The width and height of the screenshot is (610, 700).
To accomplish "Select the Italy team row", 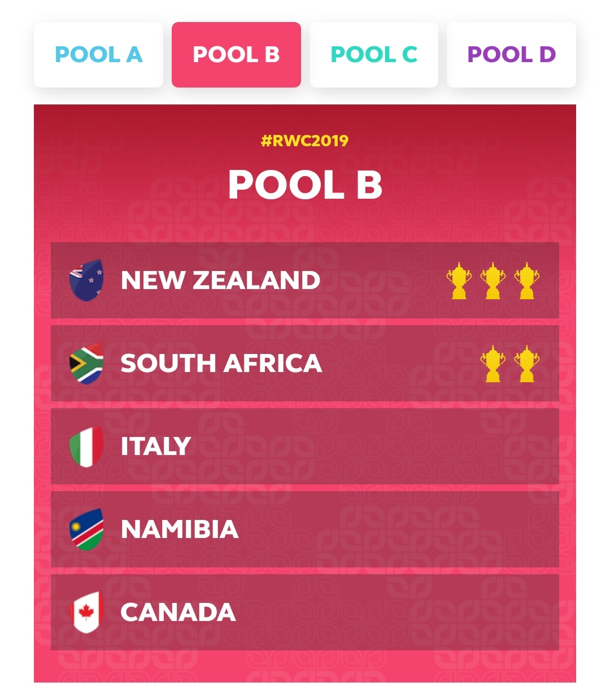I will 305,446.
